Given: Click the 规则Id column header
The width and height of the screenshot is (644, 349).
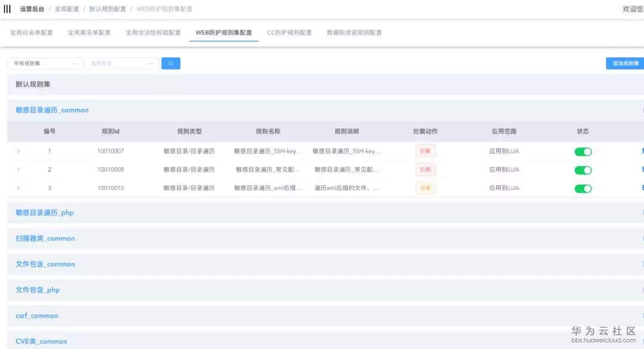Looking at the screenshot, I should 110,132.
